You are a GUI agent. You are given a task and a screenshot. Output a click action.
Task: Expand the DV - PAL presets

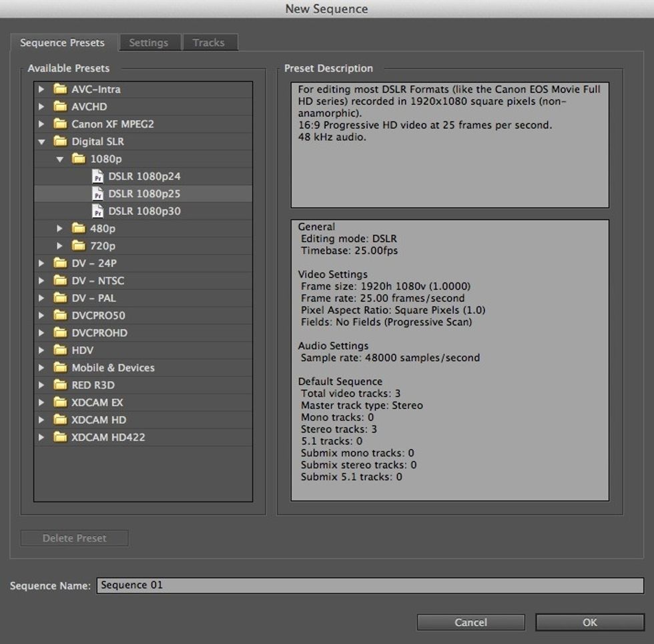pyautogui.click(x=41, y=298)
